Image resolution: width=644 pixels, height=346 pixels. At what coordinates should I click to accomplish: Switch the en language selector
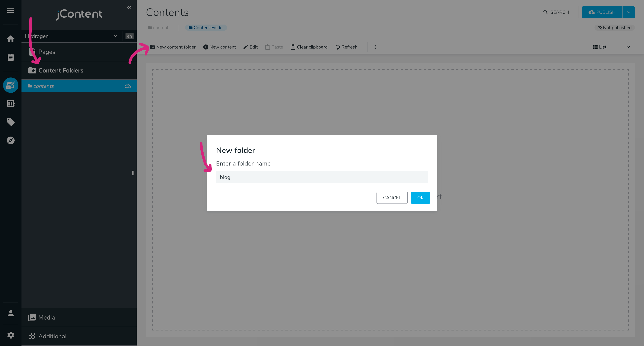(x=129, y=36)
